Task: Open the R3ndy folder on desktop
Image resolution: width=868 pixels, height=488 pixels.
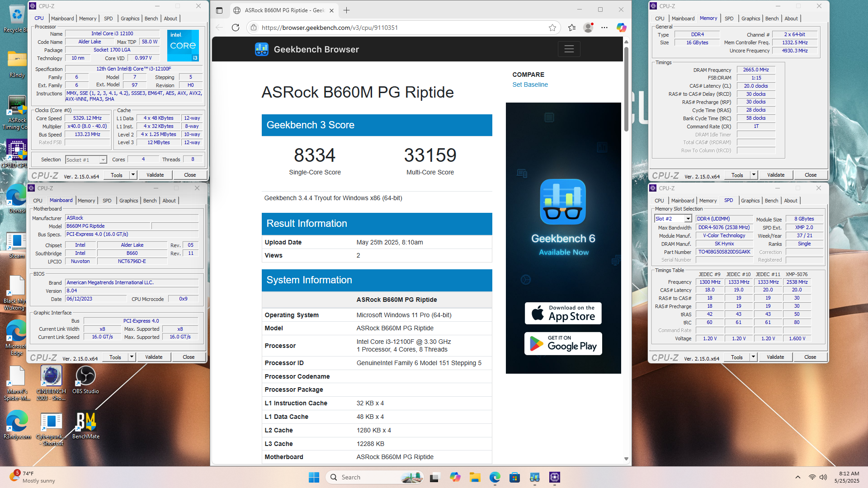Action: (x=17, y=64)
